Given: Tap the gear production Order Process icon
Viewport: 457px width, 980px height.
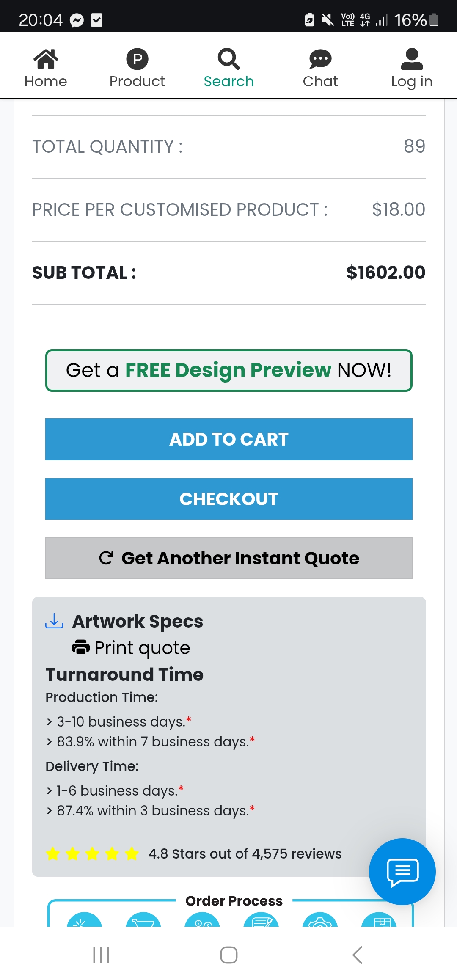Looking at the screenshot, I should click(320, 920).
